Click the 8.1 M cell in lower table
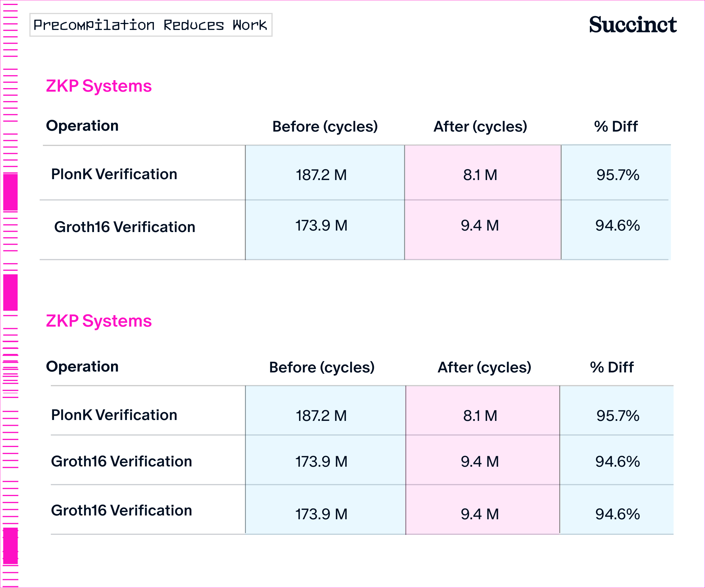Screen dimensions: 705x588 480,416
